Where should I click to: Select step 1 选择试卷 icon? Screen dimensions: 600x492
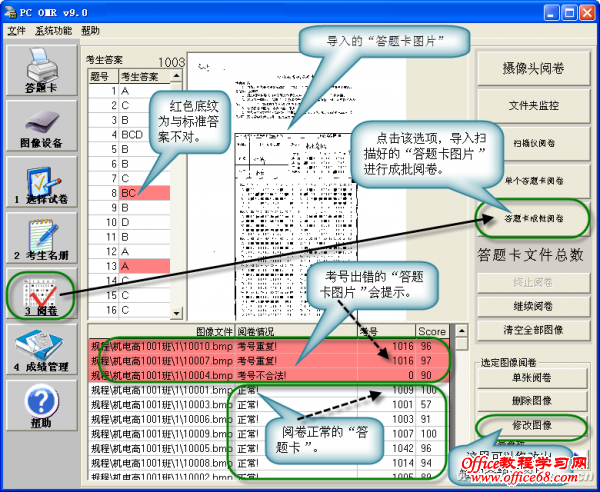[41, 182]
